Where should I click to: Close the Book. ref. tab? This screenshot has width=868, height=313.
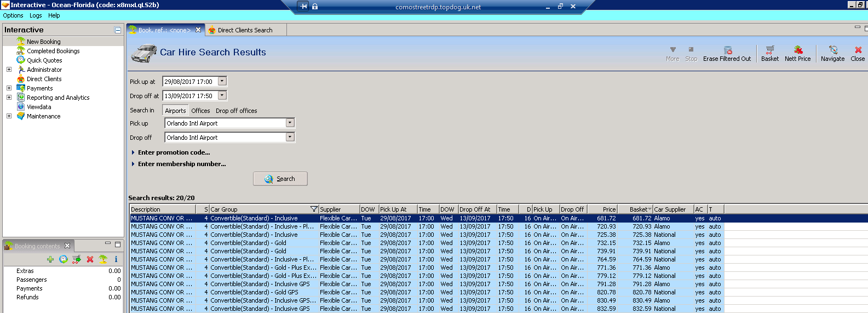(198, 30)
